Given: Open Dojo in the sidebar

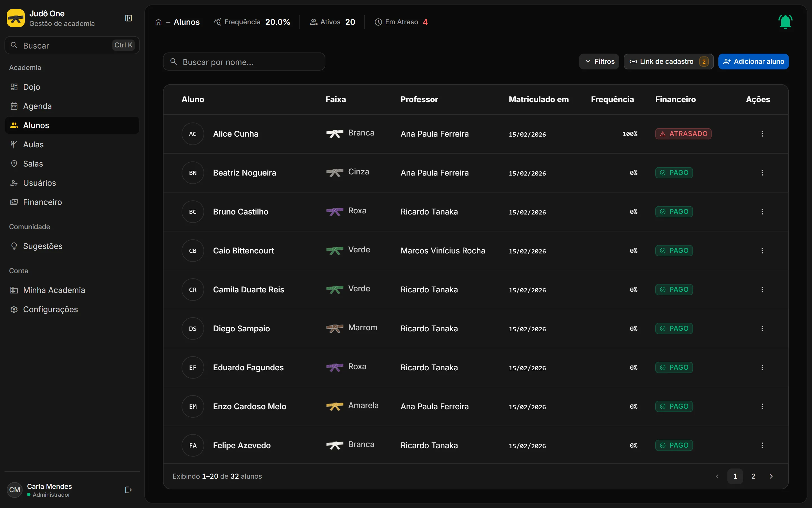Looking at the screenshot, I should [x=72, y=87].
